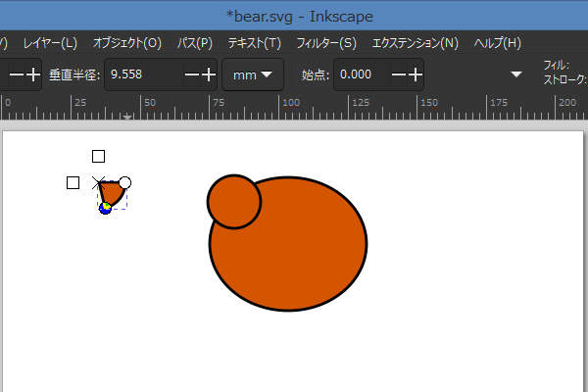The height and width of the screenshot is (392, 588).
Task: Open the エクステンション(N) menu
Action: pos(416,43)
